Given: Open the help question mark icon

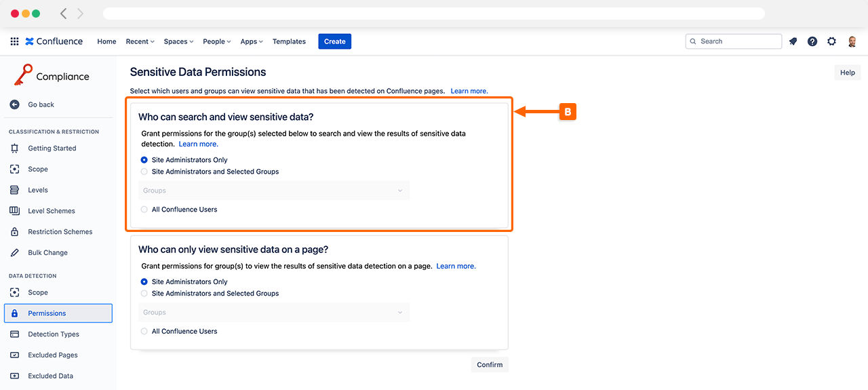Looking at the screenshot, I should 812,41.
